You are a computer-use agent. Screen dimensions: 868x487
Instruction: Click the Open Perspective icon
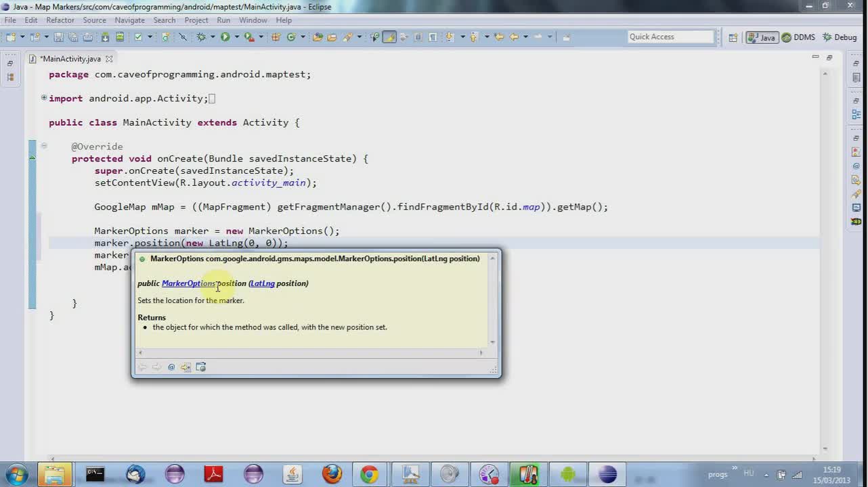[x=733, y=37]
